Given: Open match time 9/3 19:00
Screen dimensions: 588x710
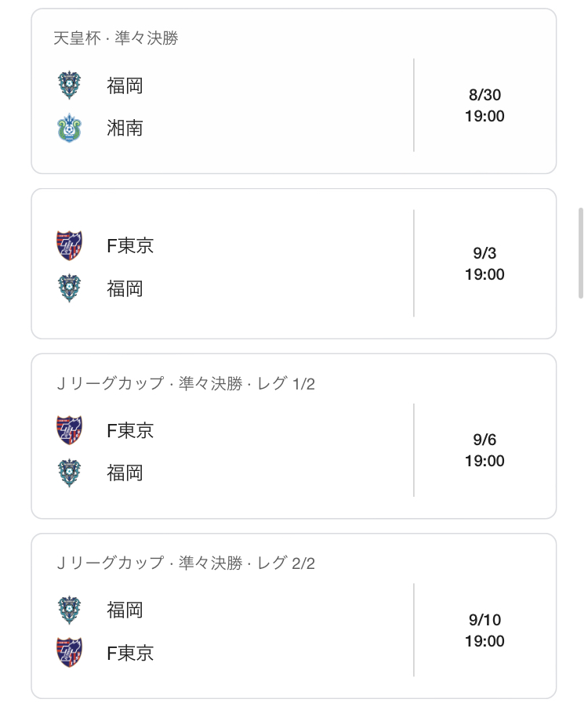Looking at the screenshot, I should [x=485, y=263].
